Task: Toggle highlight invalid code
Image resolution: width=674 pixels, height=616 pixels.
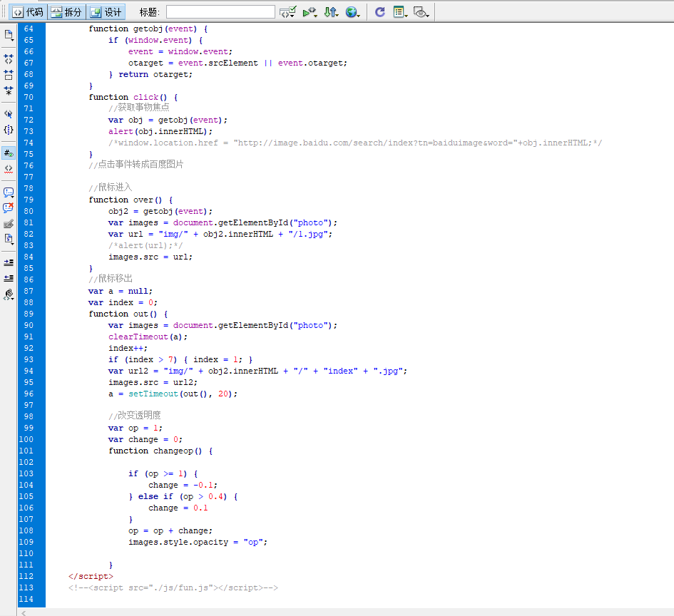Action: point(9,169)
